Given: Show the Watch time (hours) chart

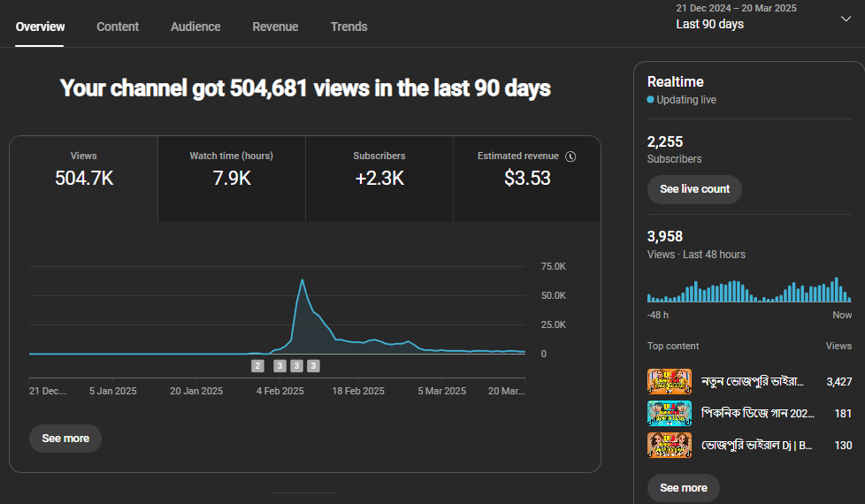Looking at the screenshot, I should coord(232,178).
